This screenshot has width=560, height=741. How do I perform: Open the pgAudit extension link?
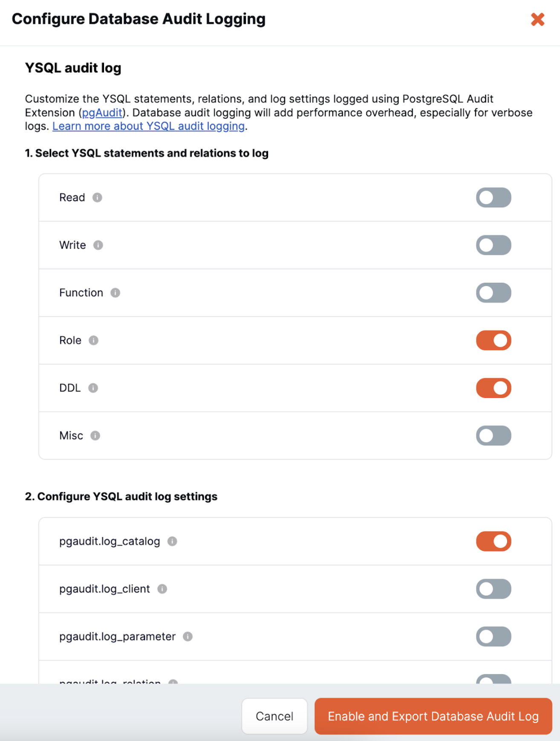[101, 113]
